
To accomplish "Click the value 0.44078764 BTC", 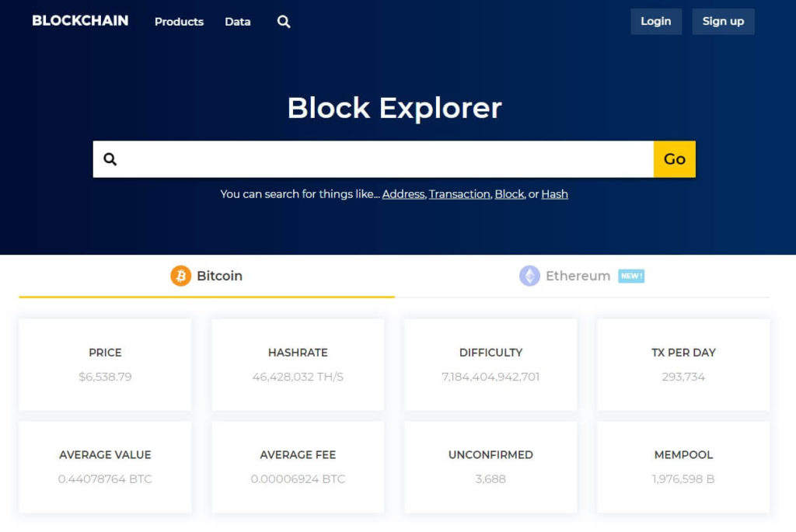I will (105, 479).
